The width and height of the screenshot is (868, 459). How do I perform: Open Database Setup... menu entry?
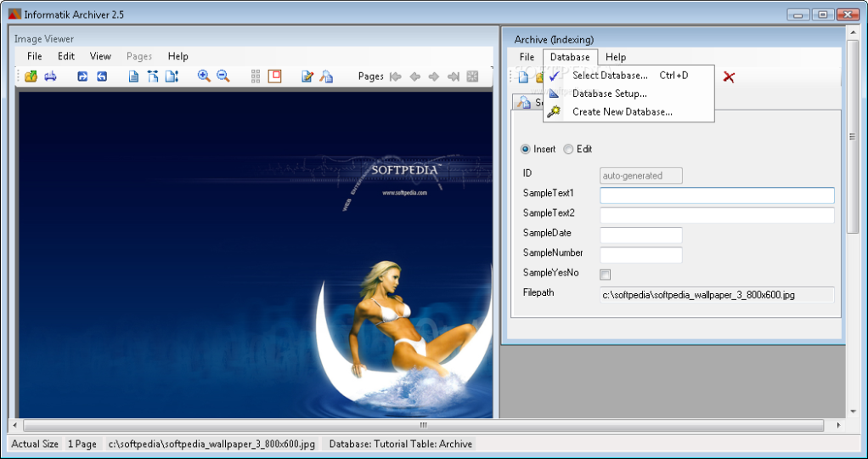609,93
